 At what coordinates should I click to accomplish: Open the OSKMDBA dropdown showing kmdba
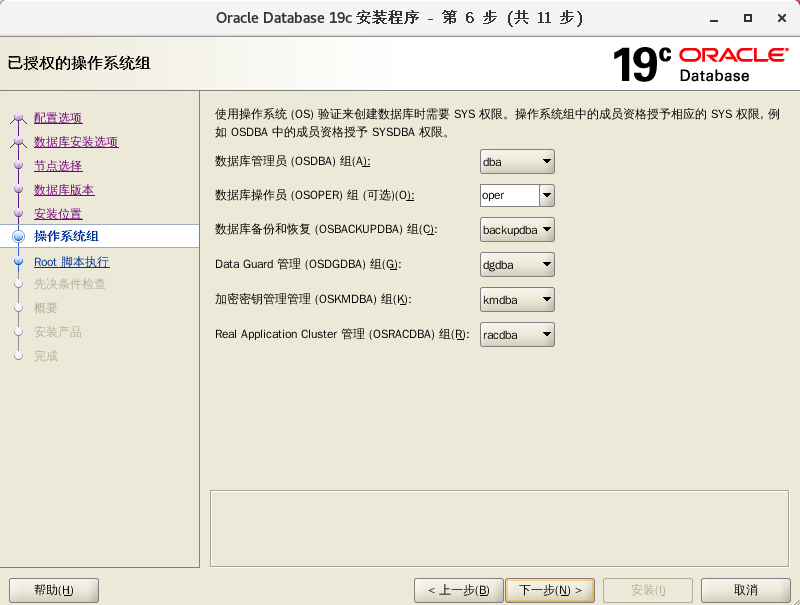click(517, 300)
